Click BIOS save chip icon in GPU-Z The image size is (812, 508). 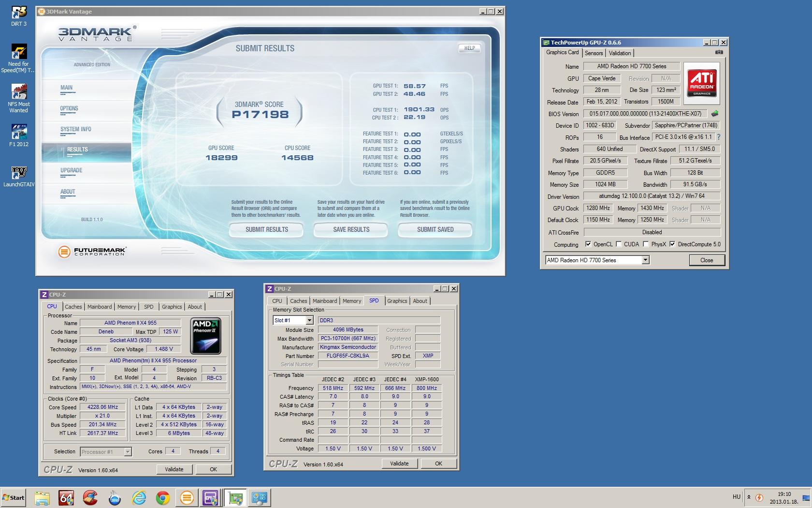coord(715,114)
